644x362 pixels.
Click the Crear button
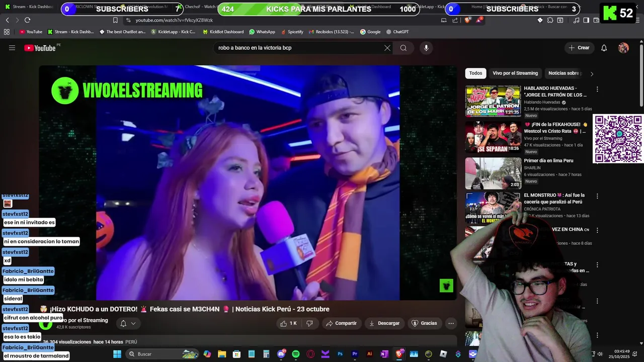click(x=579, y=48)
